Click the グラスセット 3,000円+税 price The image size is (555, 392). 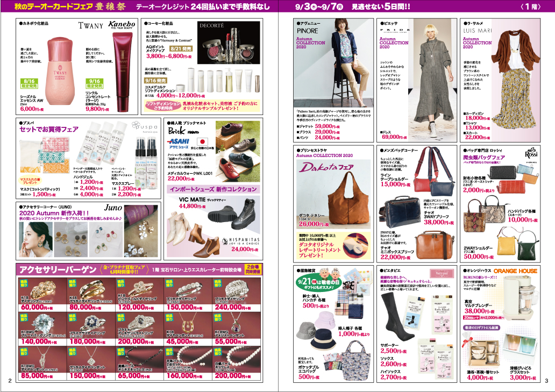coord(523,378)
